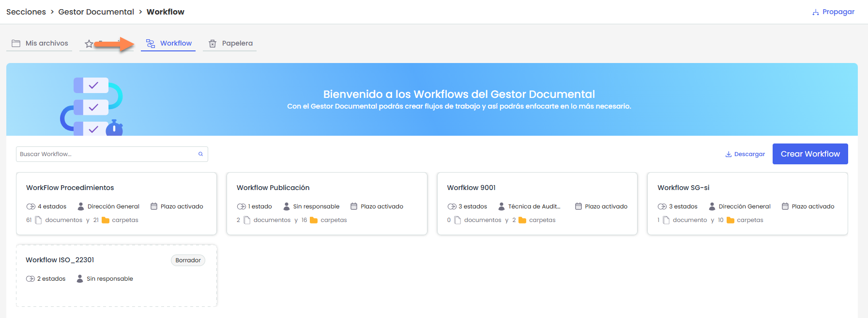
Task: Click the Propagar icon in top right
Action: (816, 12)
